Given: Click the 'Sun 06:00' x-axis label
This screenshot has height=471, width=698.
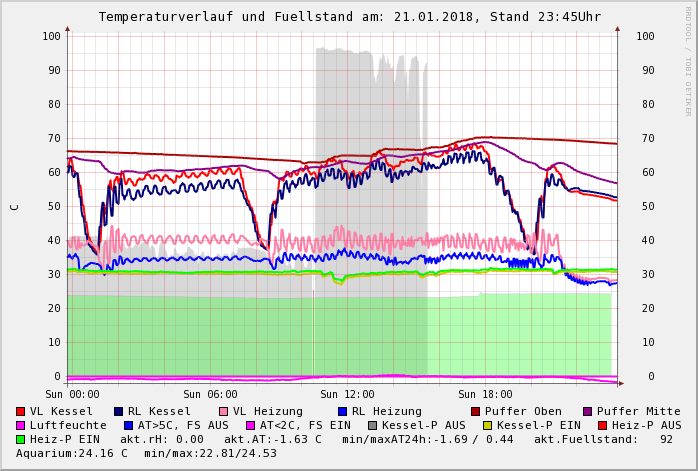Looking at the screenshot, I should click(210, 394).
